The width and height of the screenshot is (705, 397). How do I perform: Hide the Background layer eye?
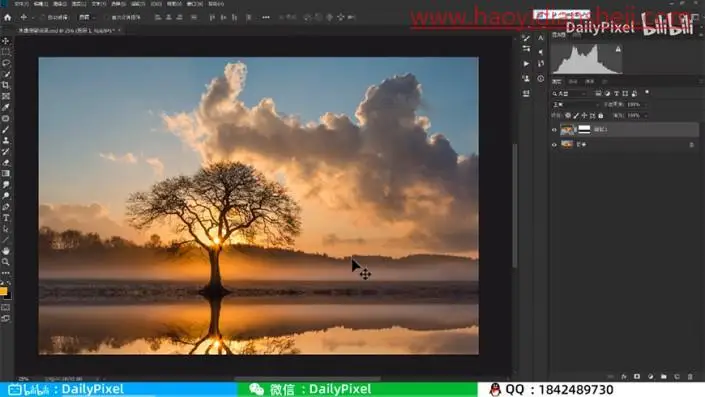click(x=554, y=145)
